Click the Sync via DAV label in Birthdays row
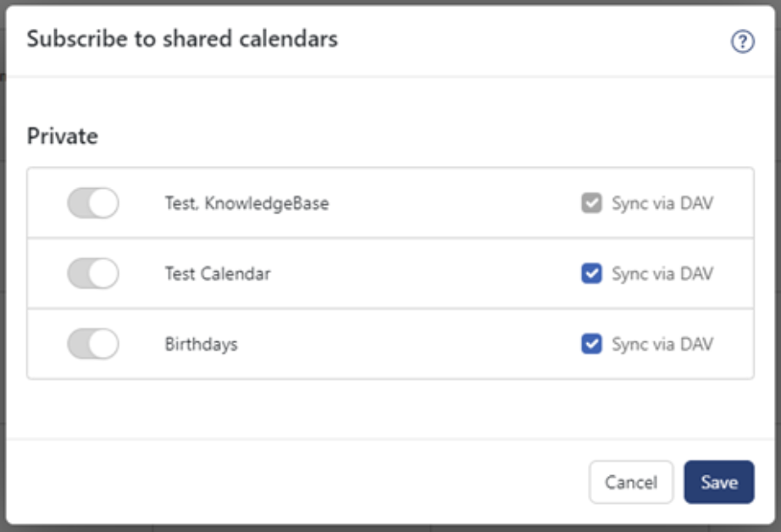 click(662, 344)
